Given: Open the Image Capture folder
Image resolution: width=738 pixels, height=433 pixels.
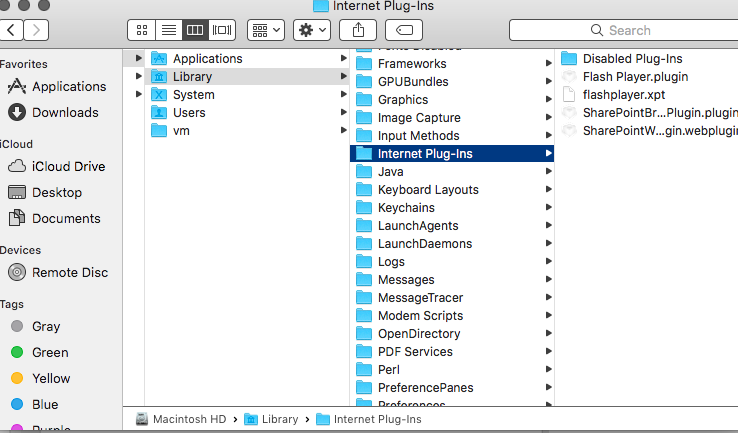Looking at the screenshot, I should (x=452, y=118).
